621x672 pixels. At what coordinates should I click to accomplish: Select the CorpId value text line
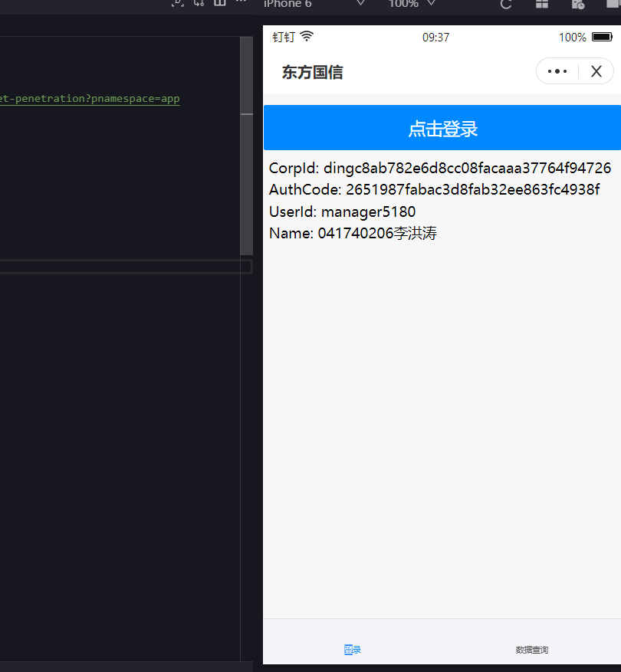[439, 168]
